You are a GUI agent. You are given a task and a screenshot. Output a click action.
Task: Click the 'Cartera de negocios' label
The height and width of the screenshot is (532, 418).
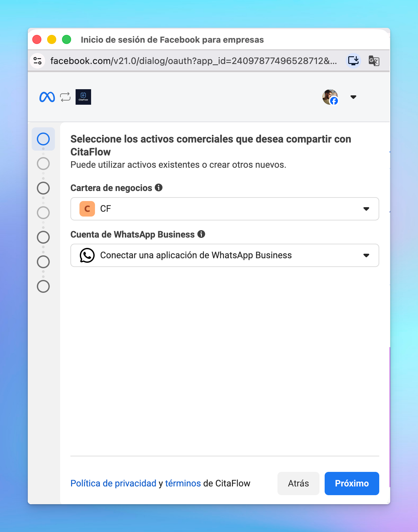(x=111, y=188)
